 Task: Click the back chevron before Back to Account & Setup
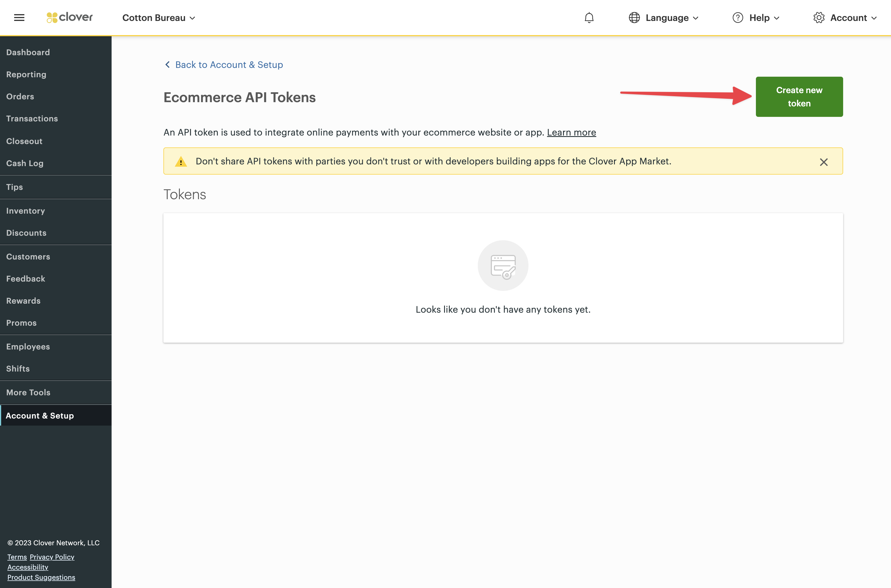coord(168,65)
